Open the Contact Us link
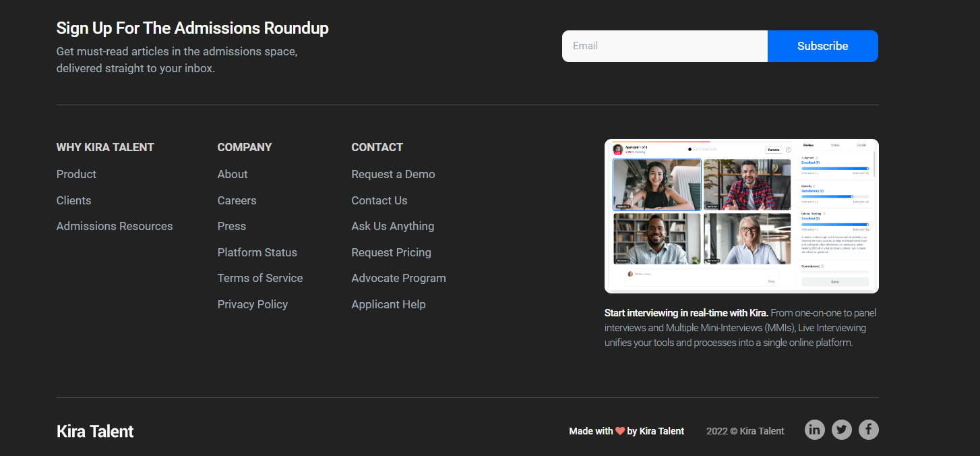980x456 pixels. 379,200
